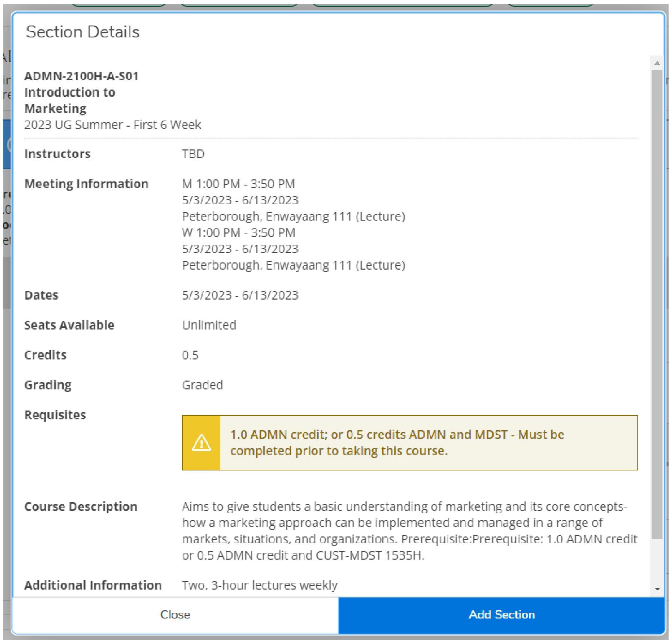Click the Credits value 0.5

click(x=190, y=355)
